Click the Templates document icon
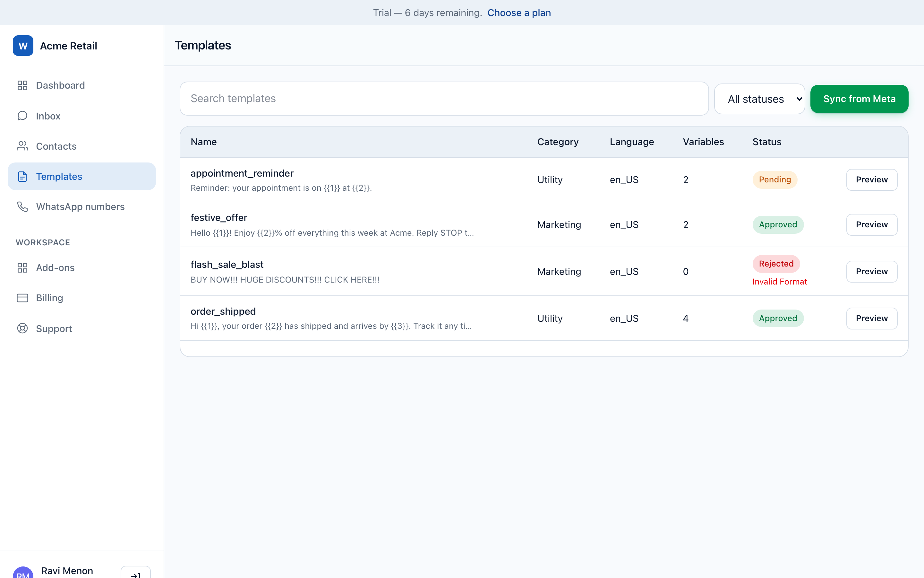Image resolution: width=924 pixels, height=578 pixels. pos(22,176)
